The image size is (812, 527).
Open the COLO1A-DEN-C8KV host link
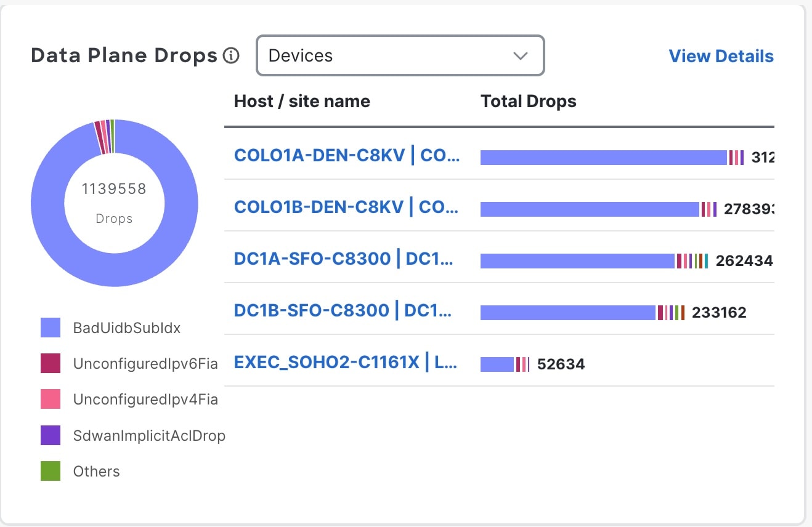[347, 155]
